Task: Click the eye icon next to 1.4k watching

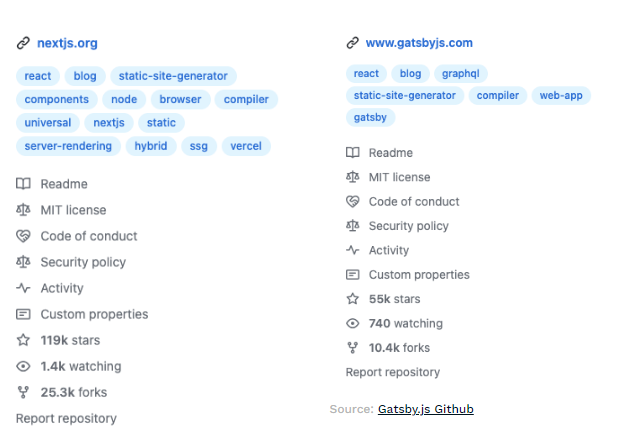Action: (x=23, y=366)
